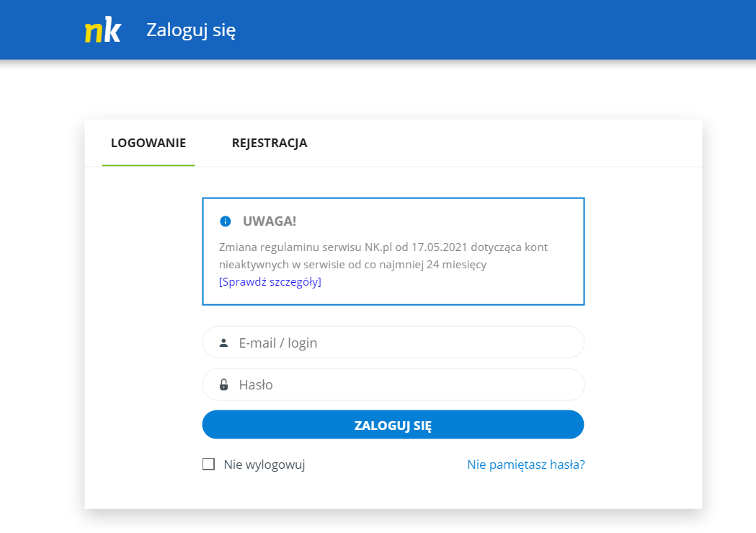Switch to the LOGOWANIE tab
Image resolution: width=756 pixels, height=533 pixels.
coord(148,143)
